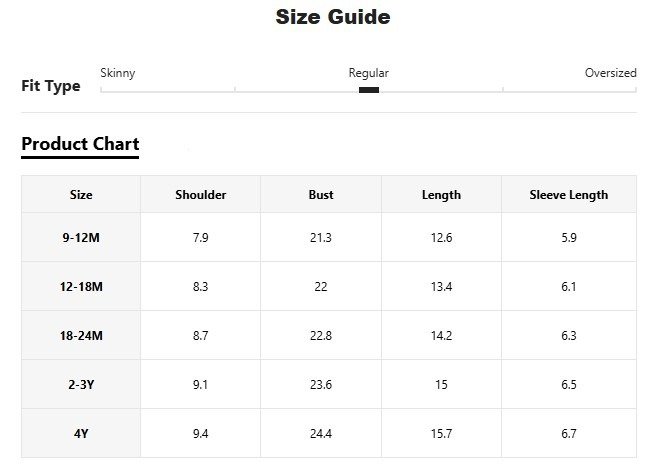The width and height of the screenshot is (667, 475).
Task: Select the Oversized fit label
Action: 610,73
